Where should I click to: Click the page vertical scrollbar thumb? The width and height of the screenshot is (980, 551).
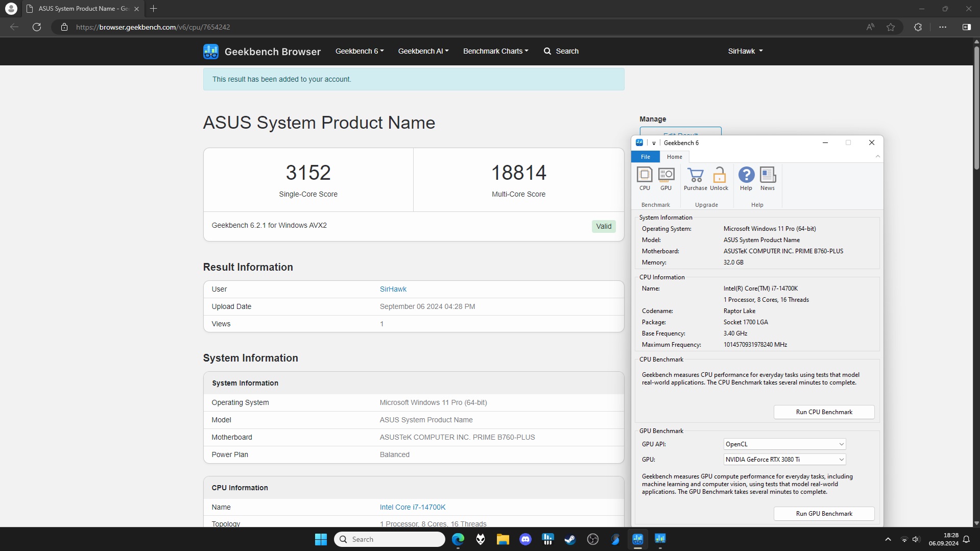point(976,108)
